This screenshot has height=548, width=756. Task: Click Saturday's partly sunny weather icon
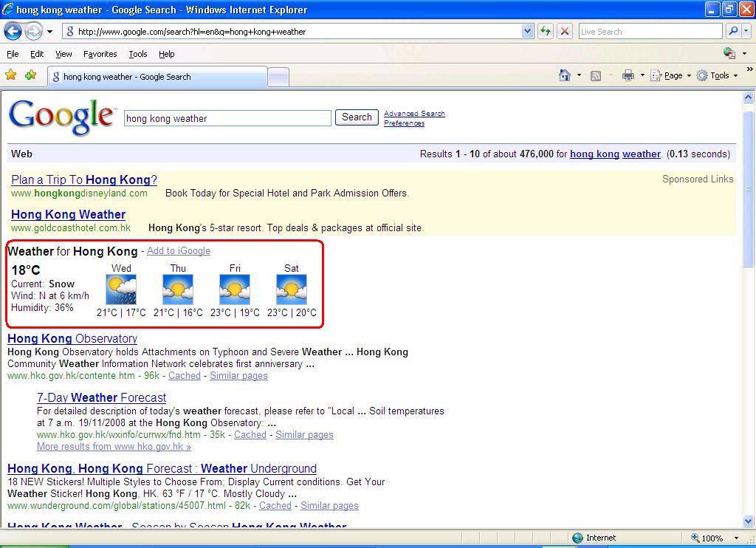pos(292,290)
